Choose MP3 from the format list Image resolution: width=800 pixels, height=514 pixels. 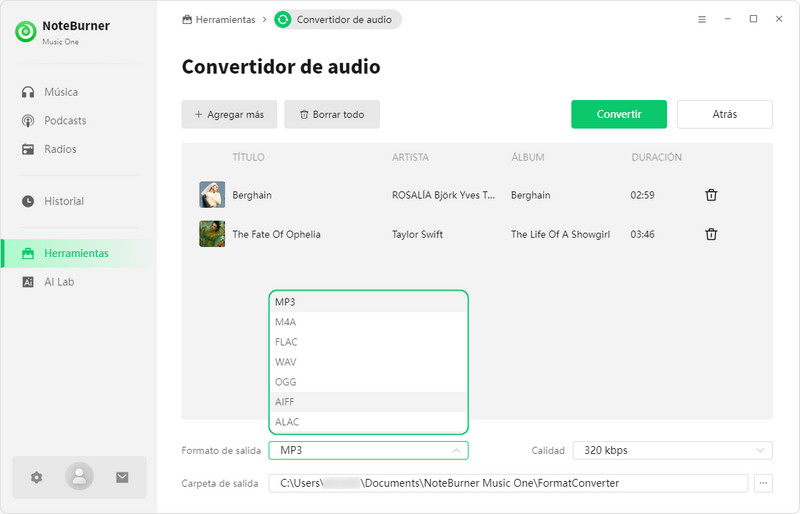click(x=368, y=302)
